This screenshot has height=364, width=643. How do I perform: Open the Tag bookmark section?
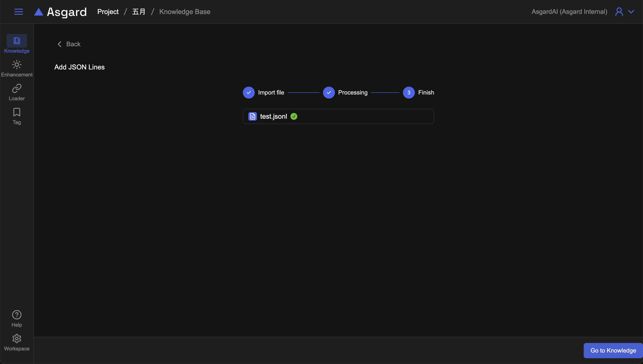click(x=17, y=116)
